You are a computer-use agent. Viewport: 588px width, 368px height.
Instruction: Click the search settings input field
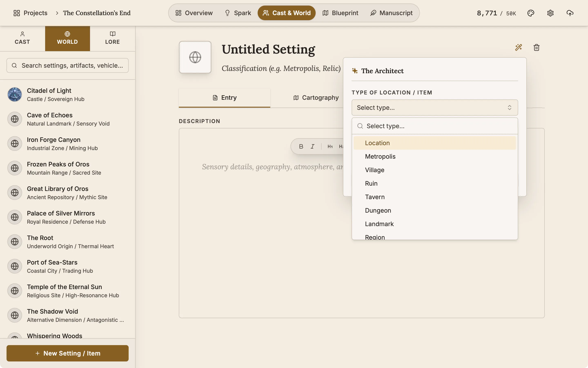coord(68,65)
